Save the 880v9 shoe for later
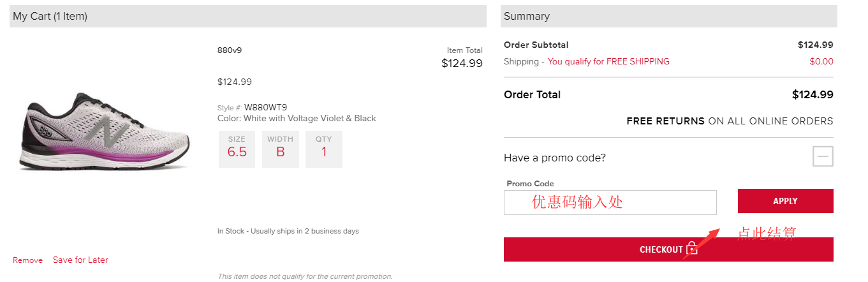The height and width of the screenshot is (282, 868). tap(80, 260)
